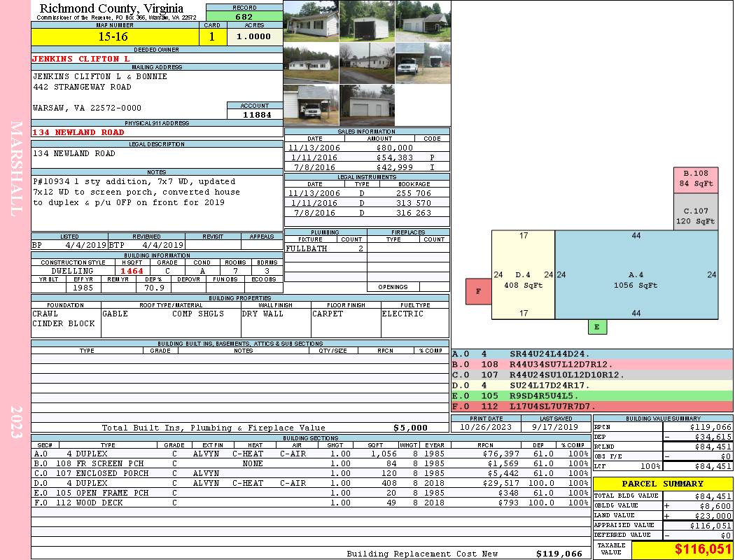
Task: Select deeded owner JENKINS CLIFTON L
Action: [x=81, y=59]
